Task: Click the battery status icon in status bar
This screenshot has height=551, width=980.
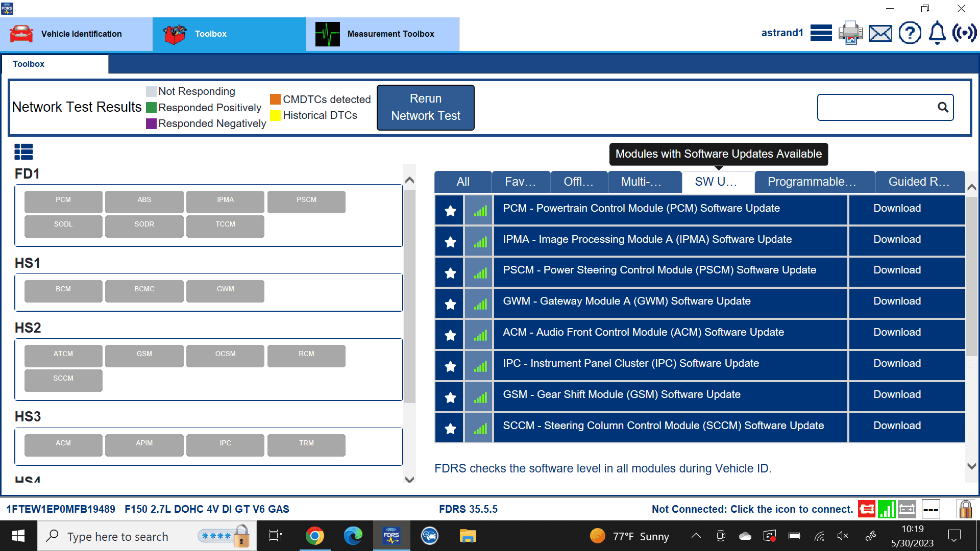Action: click(x=907, y=509)
